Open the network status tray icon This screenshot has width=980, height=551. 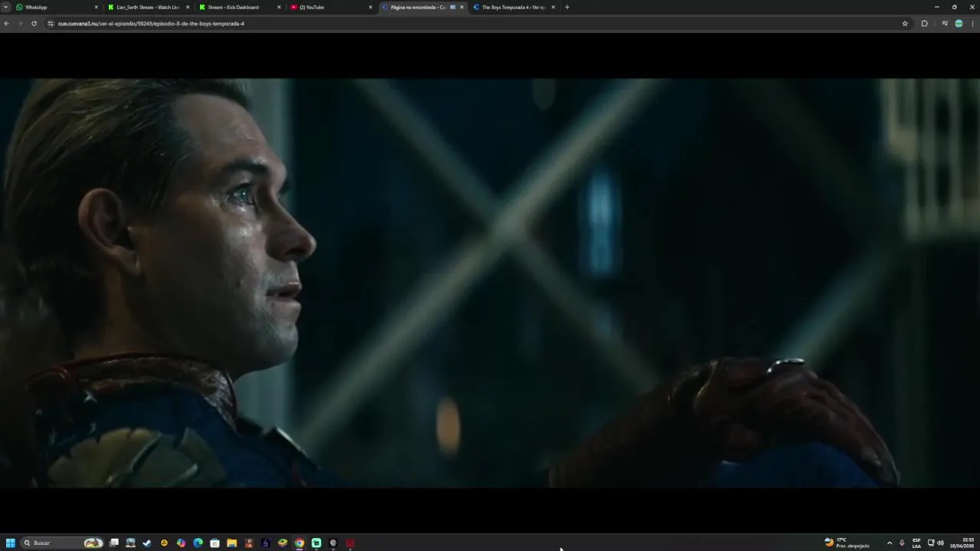click(931, 543)
